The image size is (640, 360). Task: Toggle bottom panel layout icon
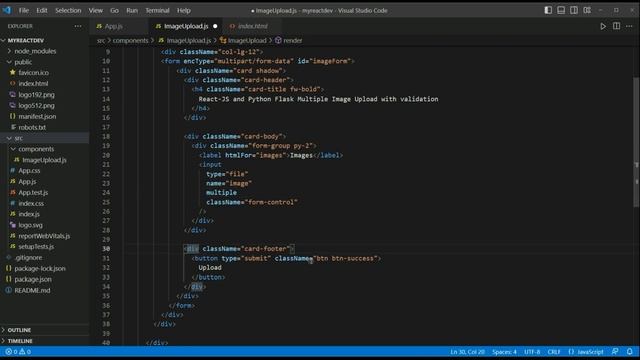(x=561, y=10)
